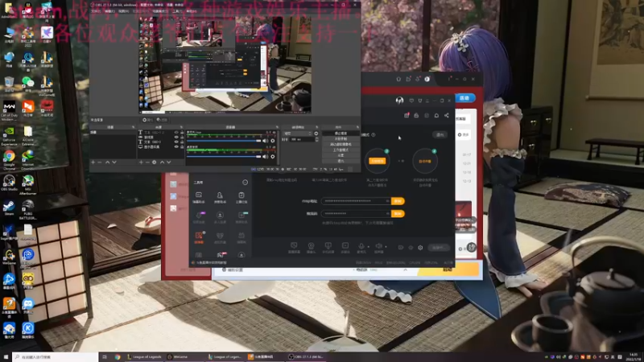Viewport: 644px width, 362px height.
Task: Click Studio Mode button in OBS controls dock
Action: (341, 150)
